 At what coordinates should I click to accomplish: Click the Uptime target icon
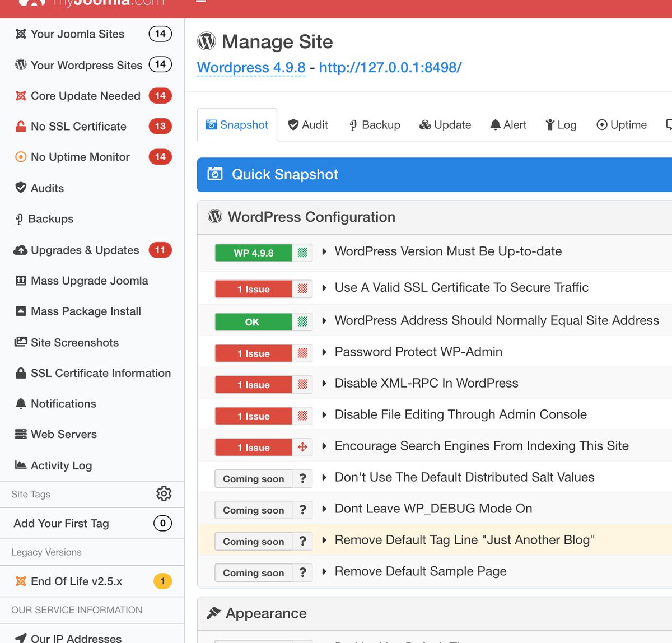click(602, 124)
